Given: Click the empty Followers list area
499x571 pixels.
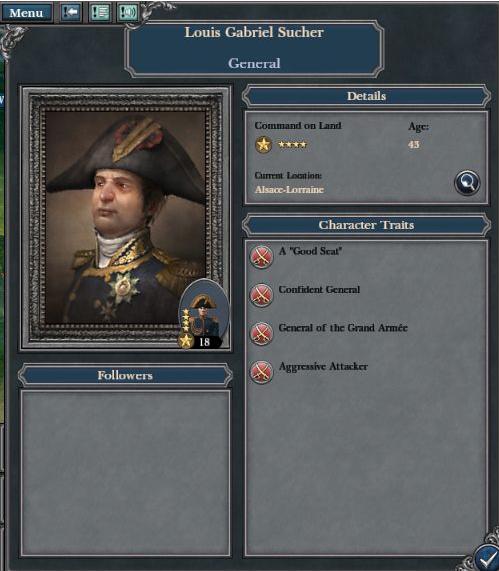Looking at the screenshot, I should point(125,473).
